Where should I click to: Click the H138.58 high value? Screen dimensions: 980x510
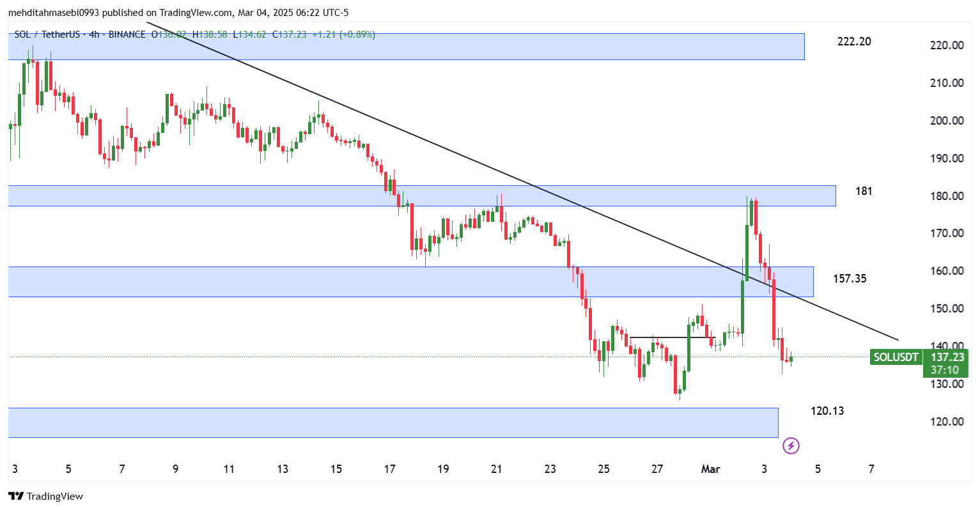[210, 35]
